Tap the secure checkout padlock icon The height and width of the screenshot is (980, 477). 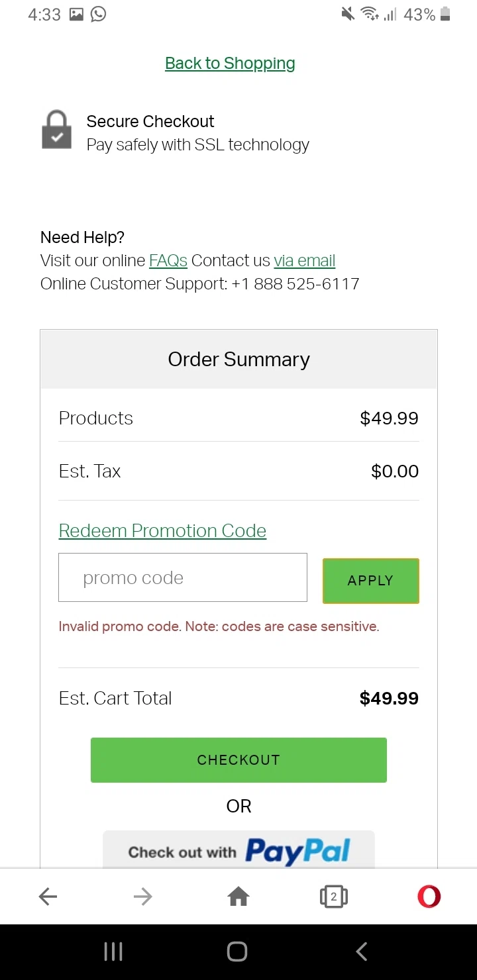[57, 130]
